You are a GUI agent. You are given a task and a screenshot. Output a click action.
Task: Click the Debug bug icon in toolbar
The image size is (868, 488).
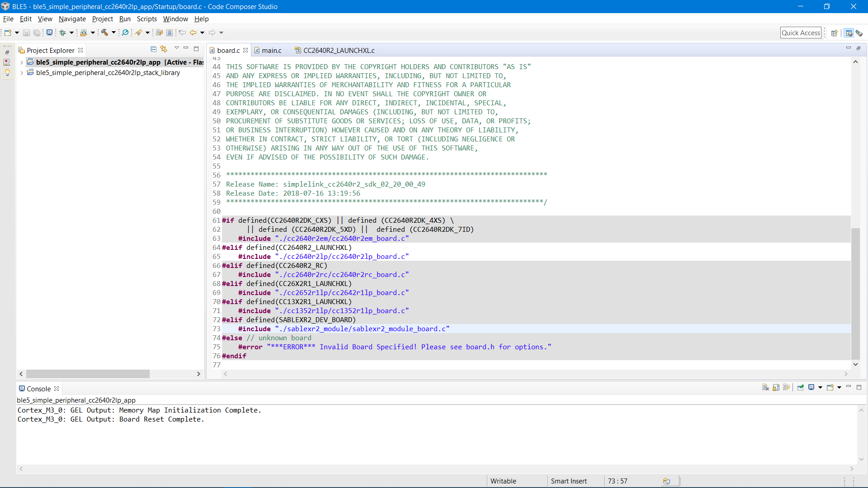(x=63, y=33)
